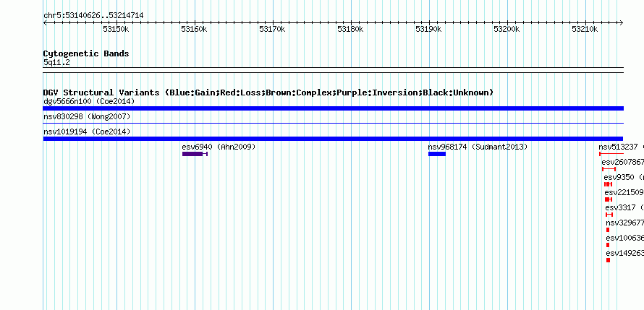Select the thin blue nsv830298 variant line

tap(333, 123)
